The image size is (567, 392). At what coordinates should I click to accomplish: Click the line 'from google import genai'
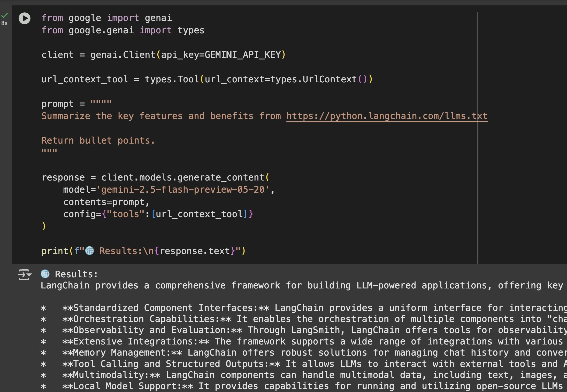click(107, 18)
